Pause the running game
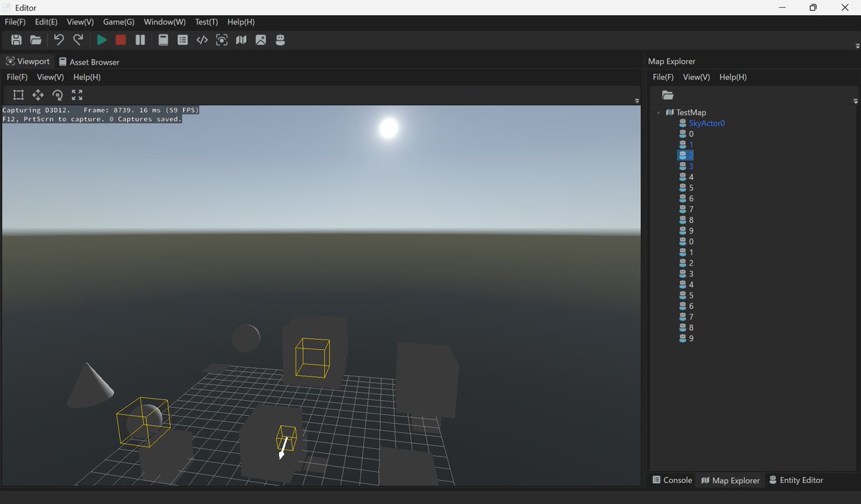 pyautogui.click(x=140, y=40)
